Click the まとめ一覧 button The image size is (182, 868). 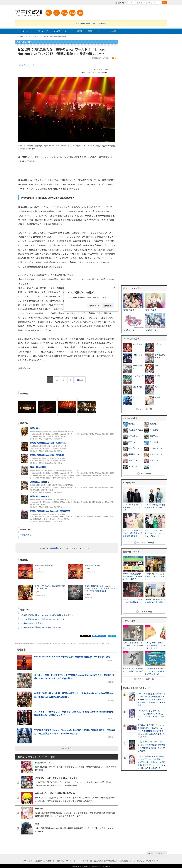coord(144,473)
